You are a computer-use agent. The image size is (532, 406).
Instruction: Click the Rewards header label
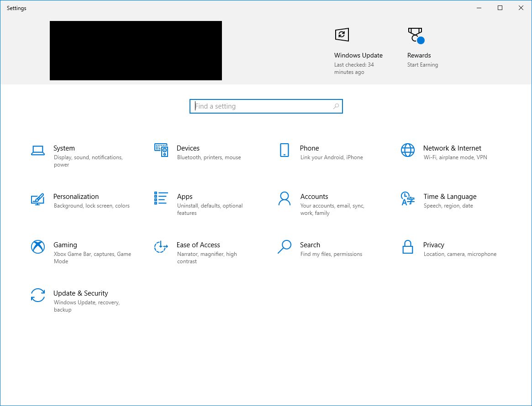(419, 55)
